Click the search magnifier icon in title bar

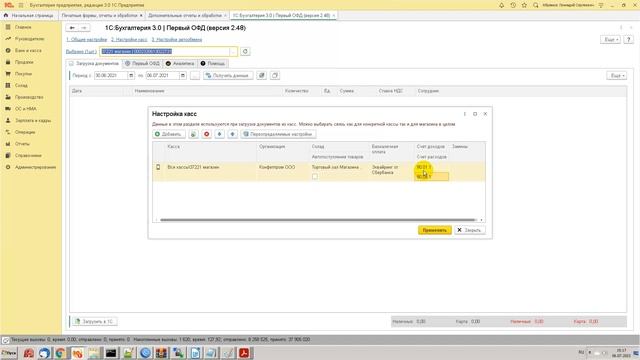536,5
